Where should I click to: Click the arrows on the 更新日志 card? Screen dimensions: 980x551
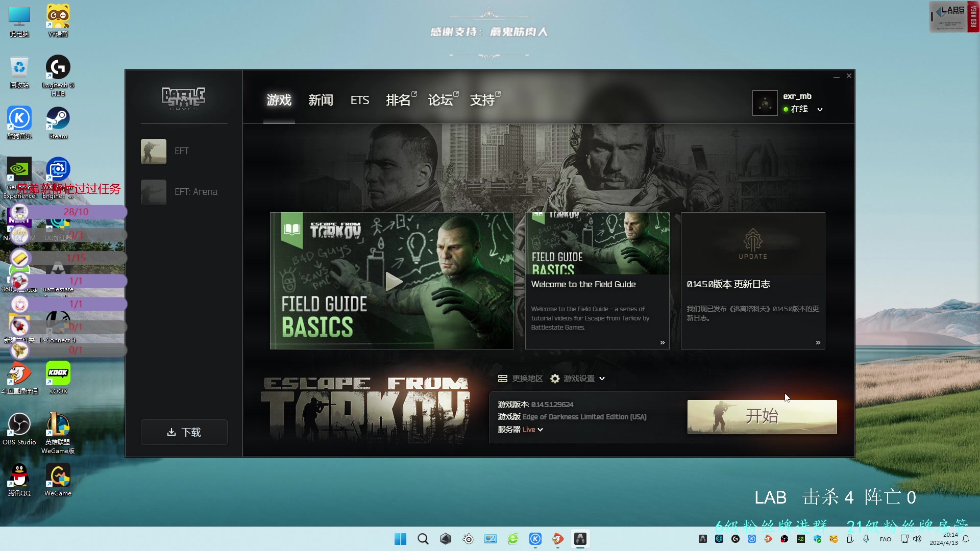(818, 342)
